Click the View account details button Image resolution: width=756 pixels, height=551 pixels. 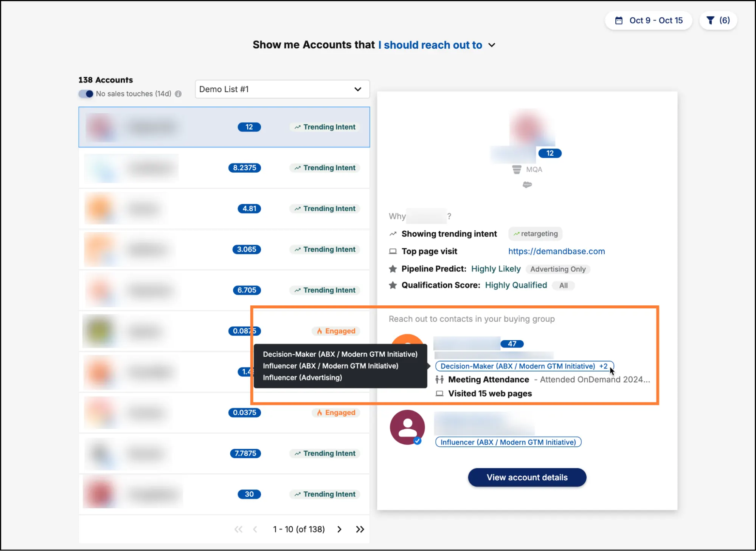527,477
